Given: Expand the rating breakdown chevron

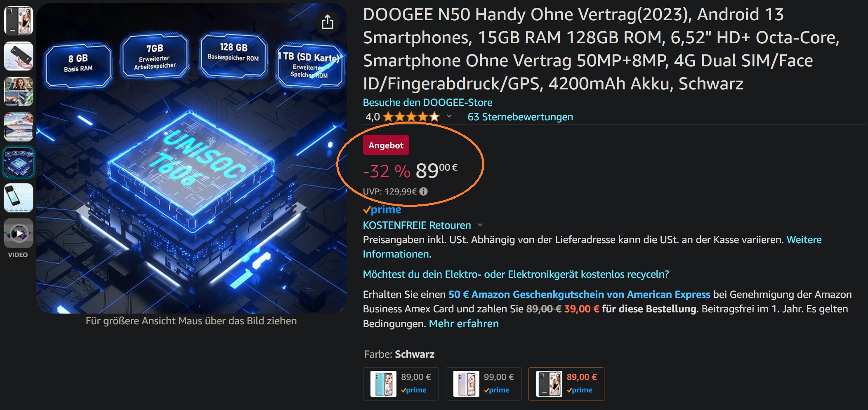Looking at the screenshot, I should [449, 117].
